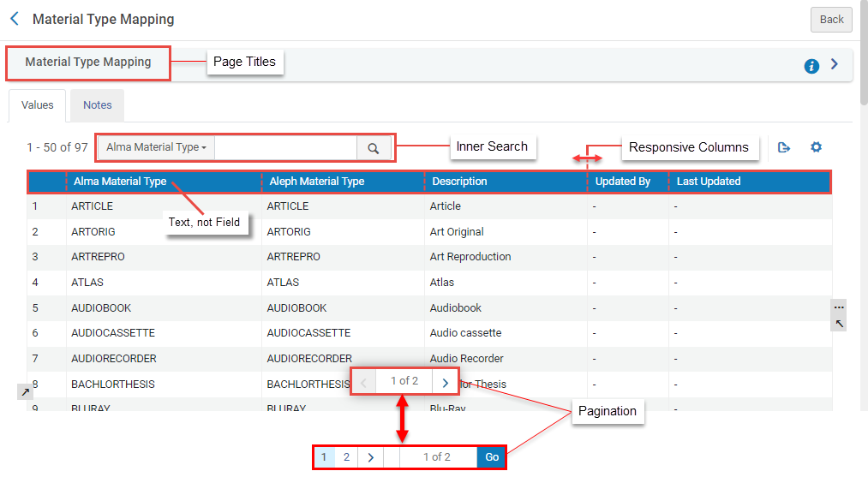Switch to the Notes tab

coord(98,105)
